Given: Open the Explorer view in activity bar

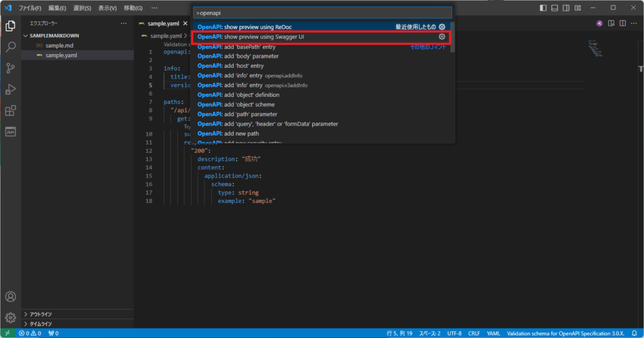Looking at the screenshot, I should (x=10, y=26).
